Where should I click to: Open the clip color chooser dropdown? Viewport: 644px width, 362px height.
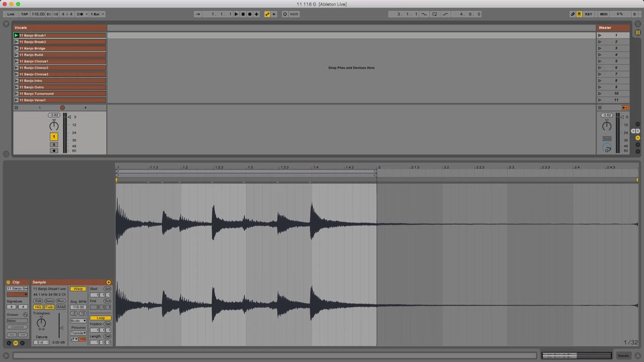click(17, 294)
